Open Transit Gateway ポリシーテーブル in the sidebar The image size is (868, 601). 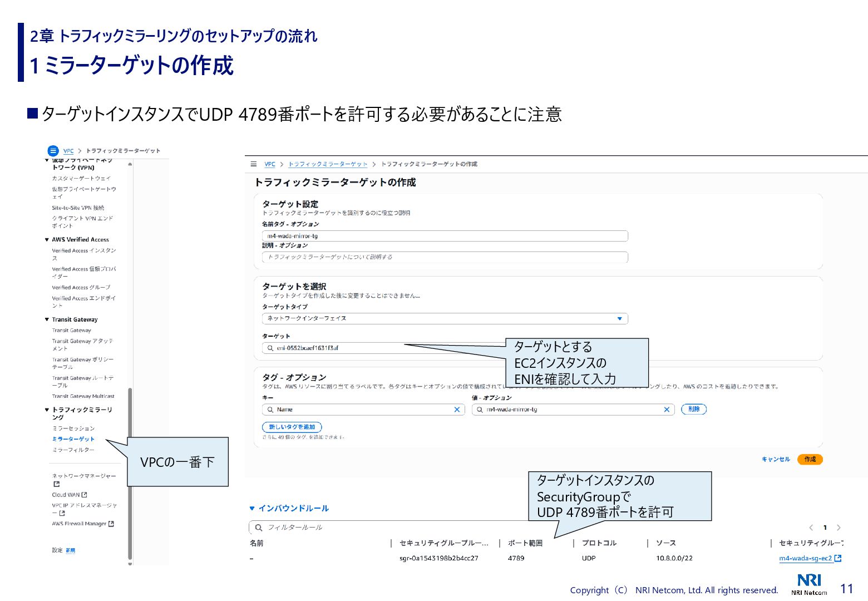83,363
